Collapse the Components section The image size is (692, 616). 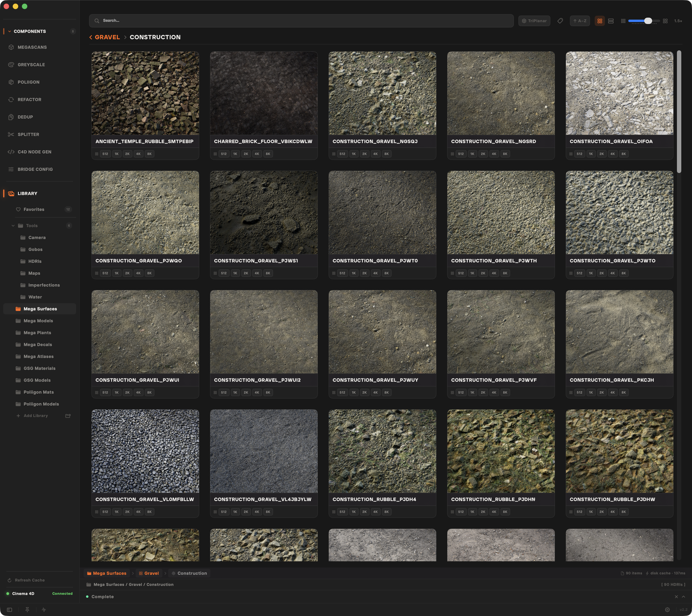tap(9, 31)
